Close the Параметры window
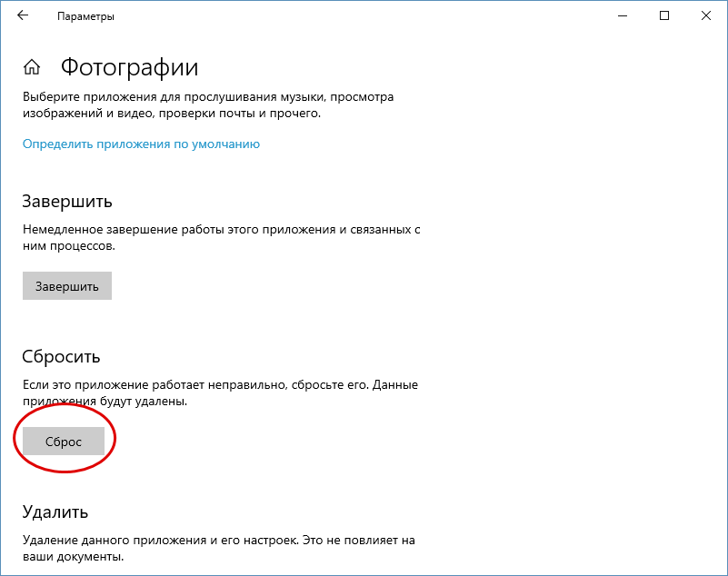 (706, 15)
